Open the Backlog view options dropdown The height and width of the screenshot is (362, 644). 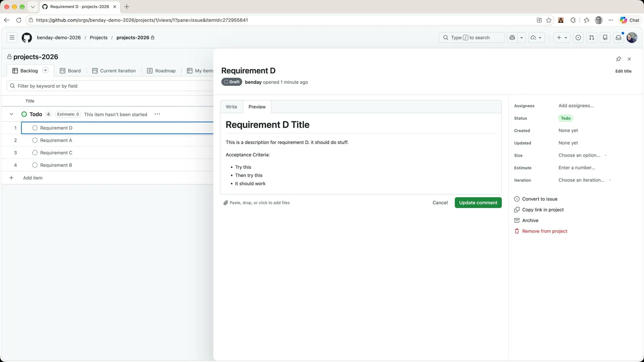(45, 70)
